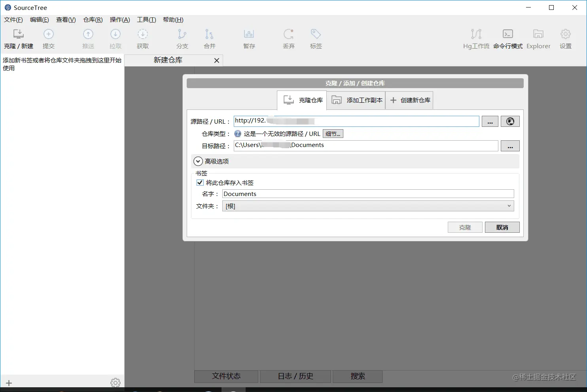Image resolution: width=587 pixels, height=392 pixels.
Task: Click the 克隆 button to clone
Action: pyautogui.click(x=465, y=227)
